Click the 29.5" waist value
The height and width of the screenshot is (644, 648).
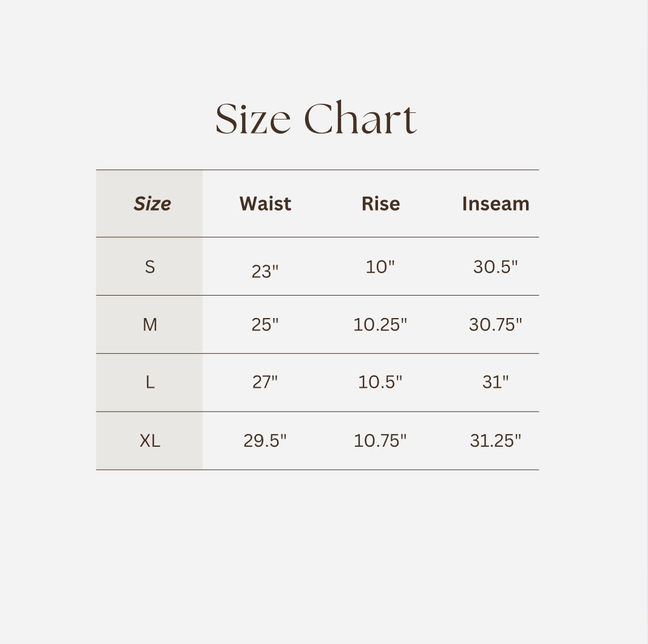tap(265, 440)
